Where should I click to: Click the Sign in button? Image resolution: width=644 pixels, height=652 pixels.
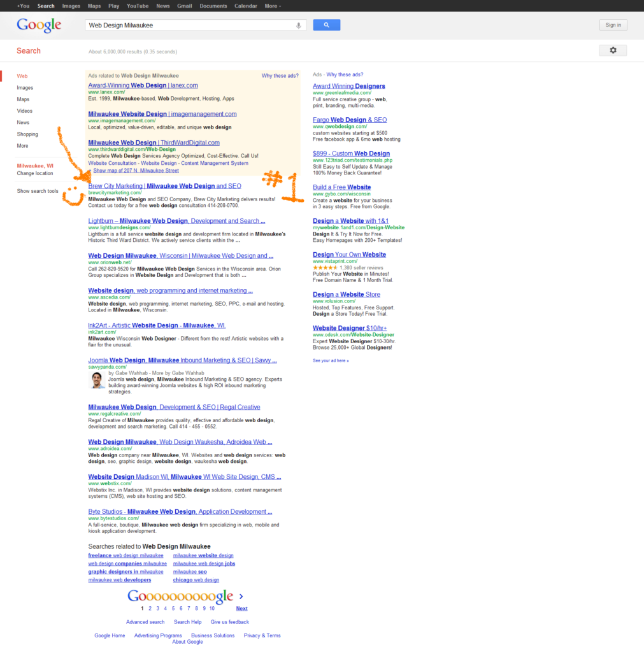point(613,25)
